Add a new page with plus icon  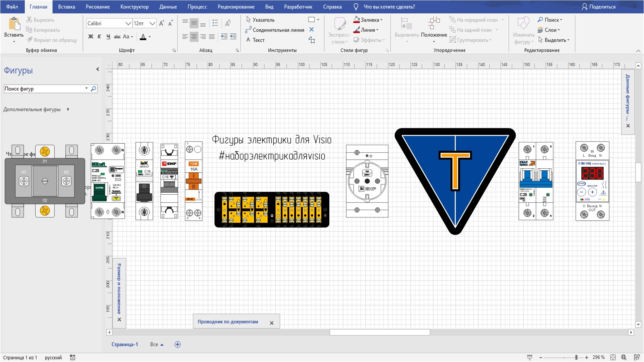click(178, 344)
